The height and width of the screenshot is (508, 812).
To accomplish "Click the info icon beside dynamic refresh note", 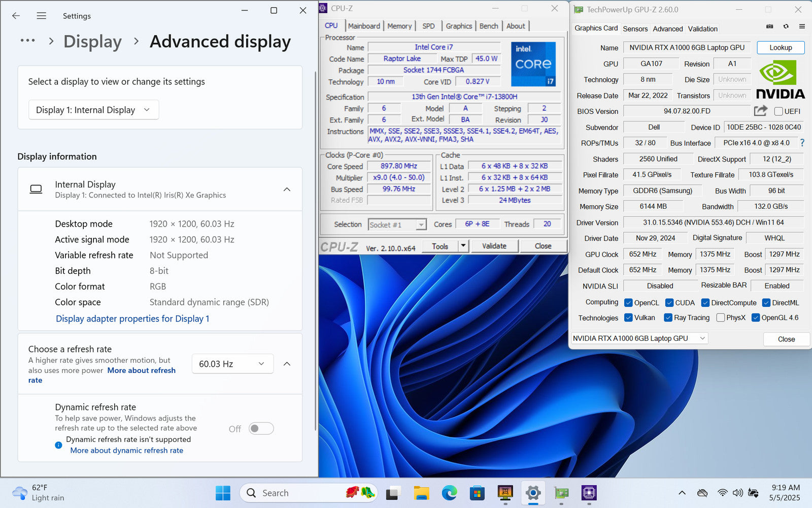I will (58, 445).
